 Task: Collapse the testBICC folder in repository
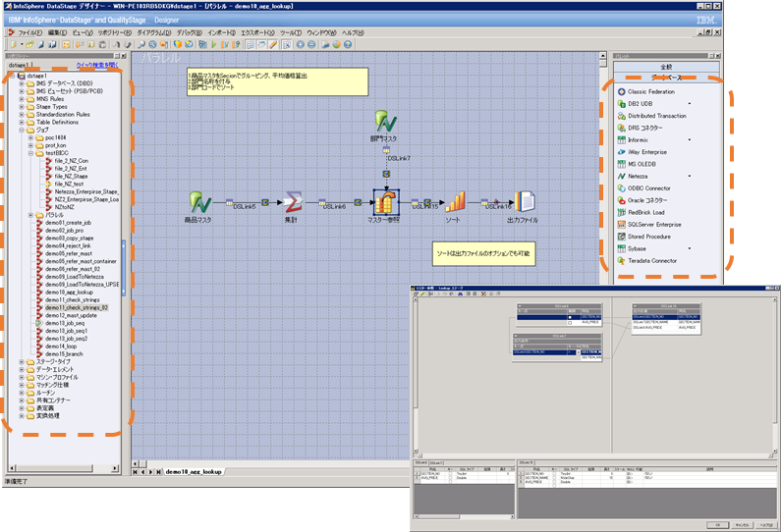point(30,153)
